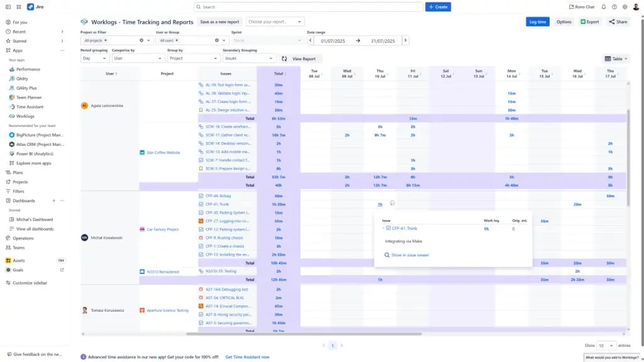Select Filters in the sidebar
The width and height of the screenshot is (644, 362).
pyautogui.click(x=18, y=191)
